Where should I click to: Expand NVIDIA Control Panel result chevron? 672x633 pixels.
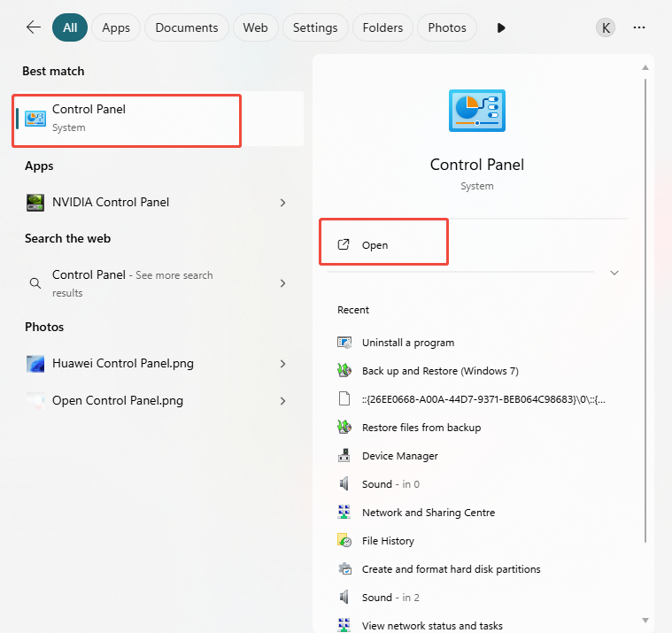pyautogui.click(x=282, y=203)
